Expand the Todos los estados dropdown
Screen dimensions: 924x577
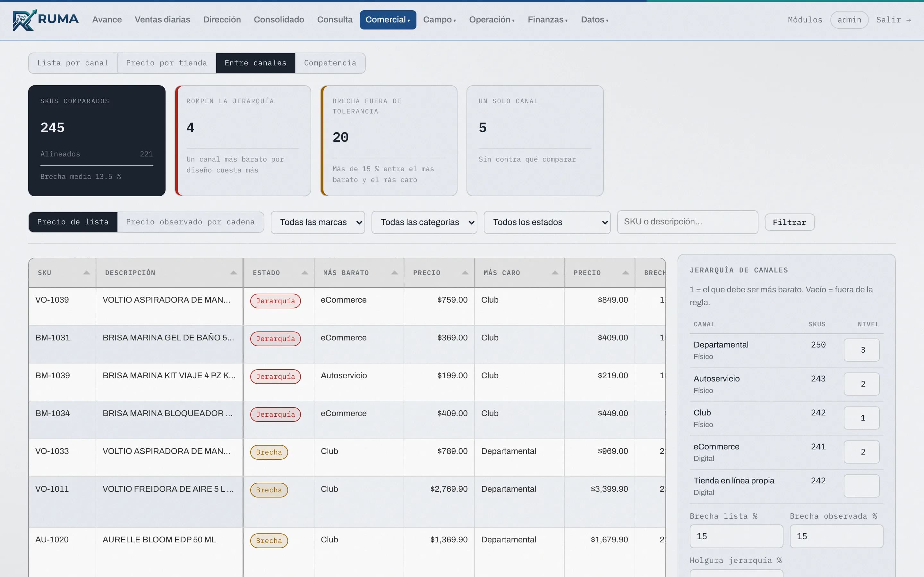(x=547, y=222)
